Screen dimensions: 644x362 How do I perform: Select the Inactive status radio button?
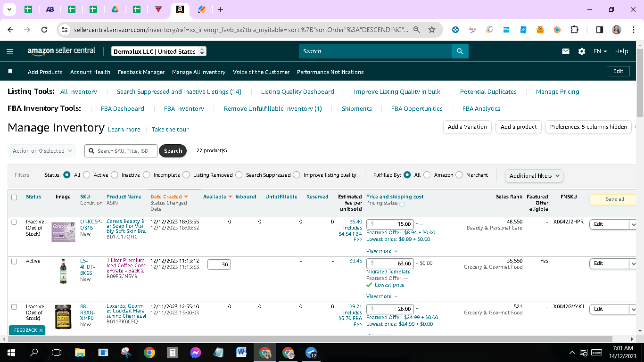click(115, 175)
